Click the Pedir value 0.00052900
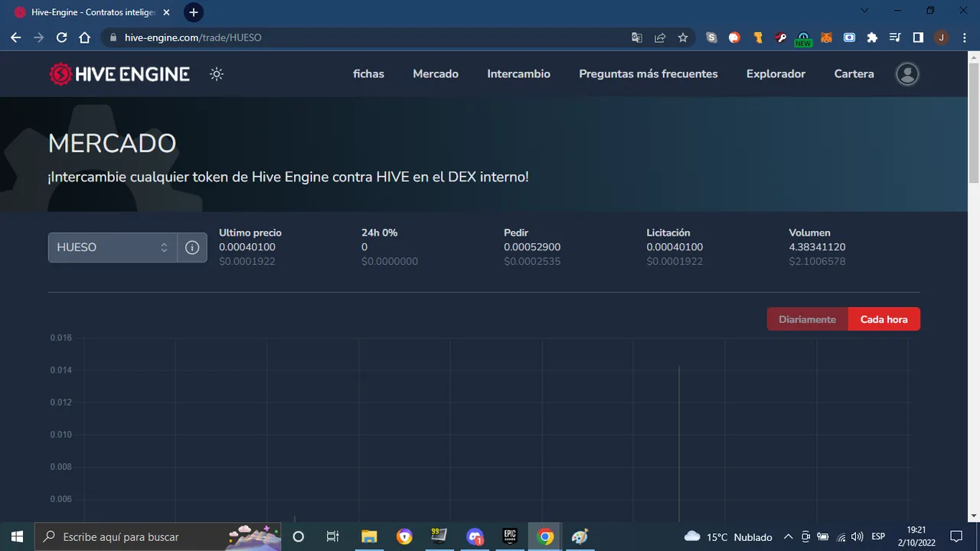The height and width of the screenshot is (551, 980). (532, 247)
